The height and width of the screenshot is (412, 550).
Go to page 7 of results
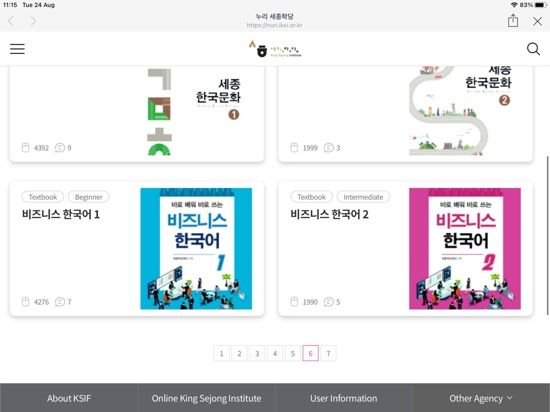pyautogui.click(x=328, y=353)
